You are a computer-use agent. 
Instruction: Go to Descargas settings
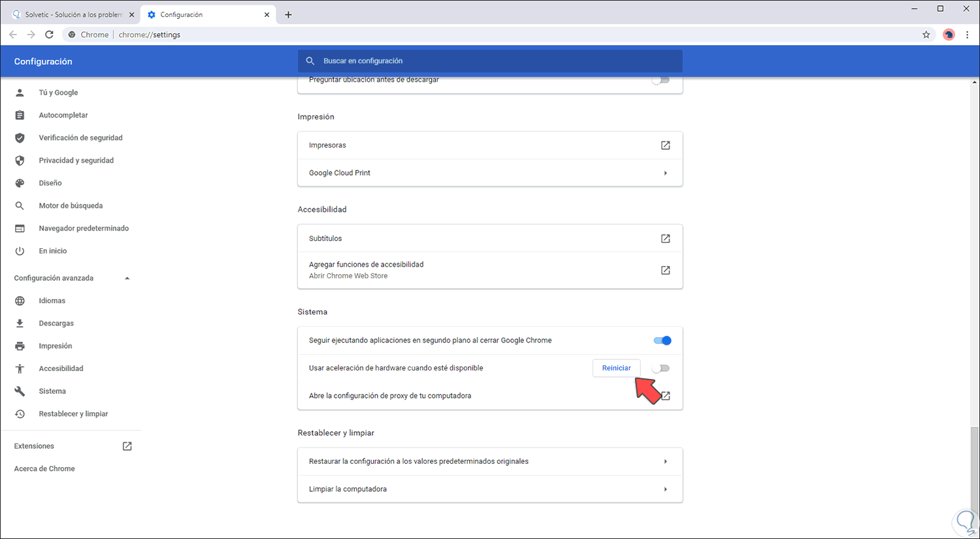tap(56, 323)
